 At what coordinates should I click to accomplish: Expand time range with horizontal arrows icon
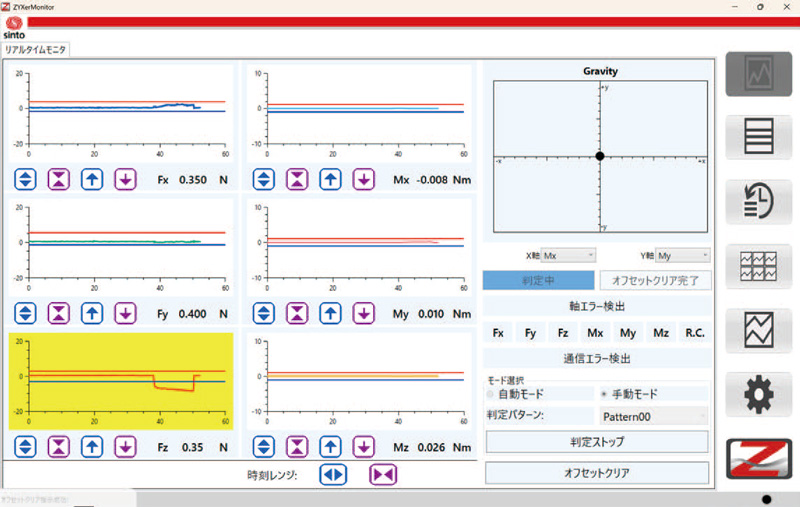pyautogui.click(x=333, y=474)
